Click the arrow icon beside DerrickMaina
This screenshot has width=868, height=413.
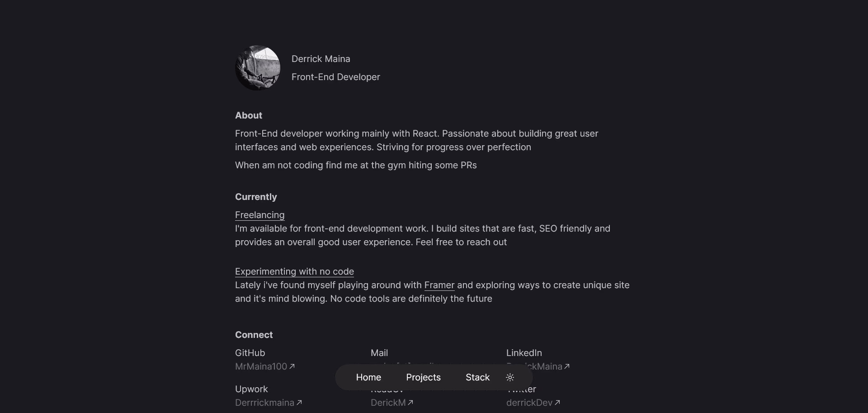click(x=567, y=366)
